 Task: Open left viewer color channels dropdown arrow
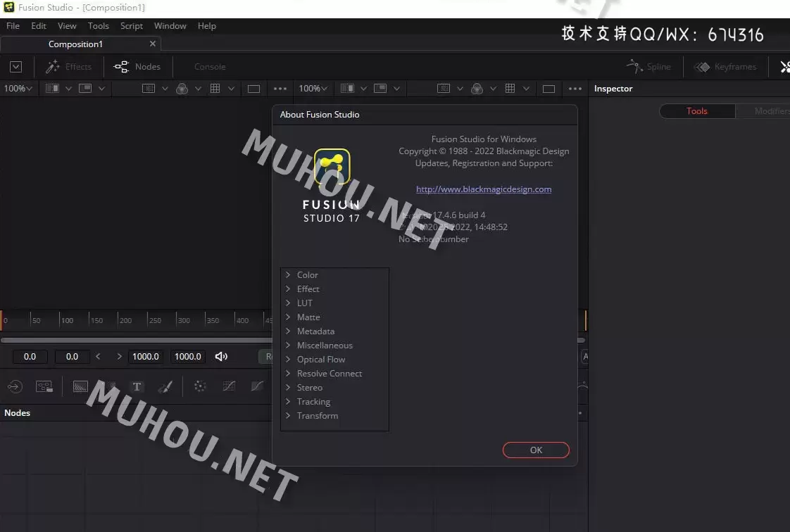point(198,89)
